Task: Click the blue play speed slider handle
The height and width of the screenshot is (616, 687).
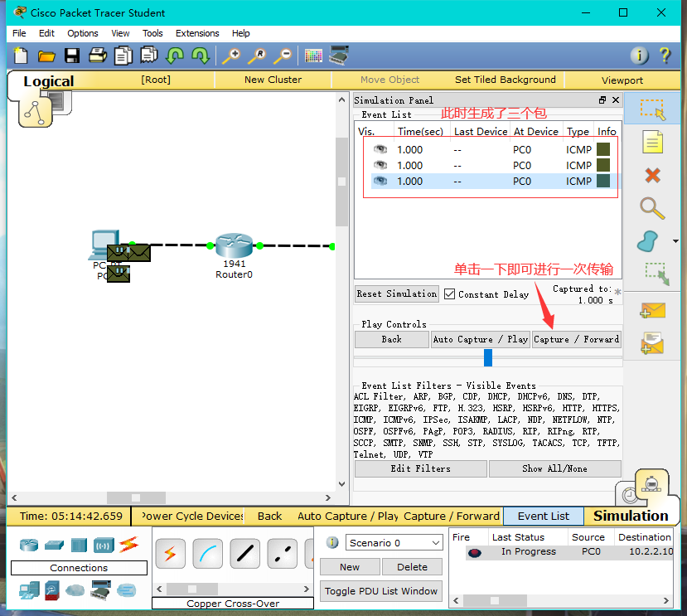Action: (x=487, y=357)
